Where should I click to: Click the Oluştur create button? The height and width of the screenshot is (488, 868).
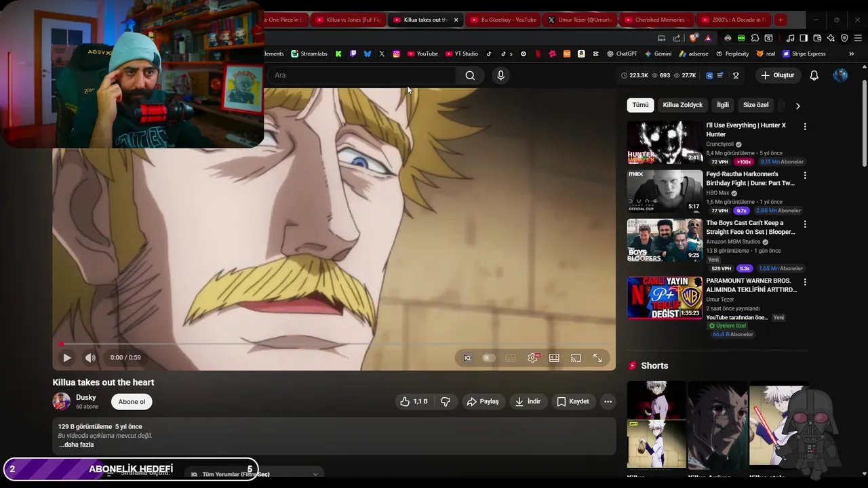click(x=777, y=75)
